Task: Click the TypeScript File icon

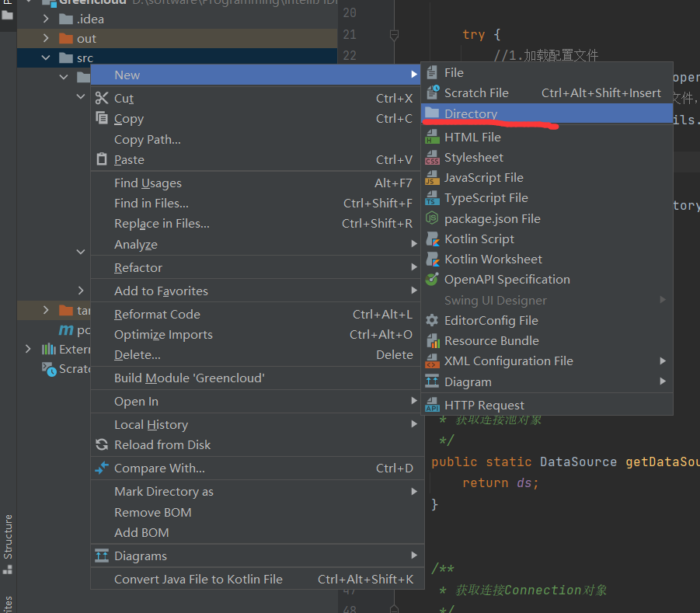Action: pyautogui.click(x=432, y=198)
